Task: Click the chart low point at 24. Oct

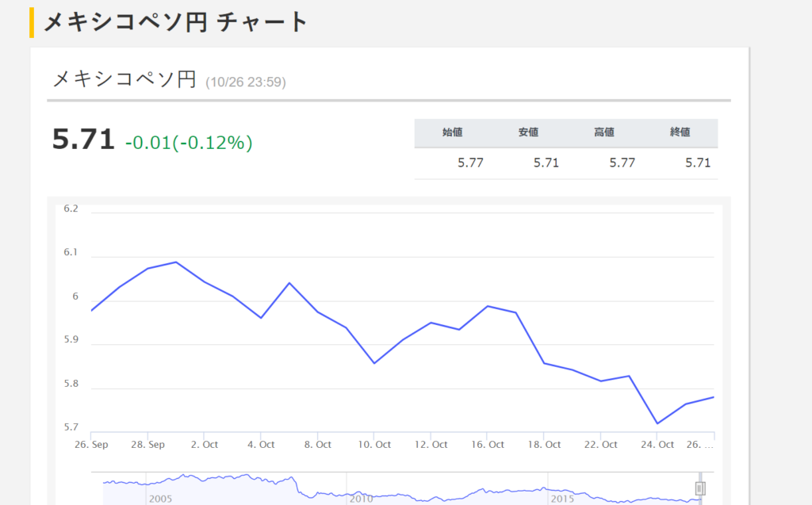Action: [657, 423]
